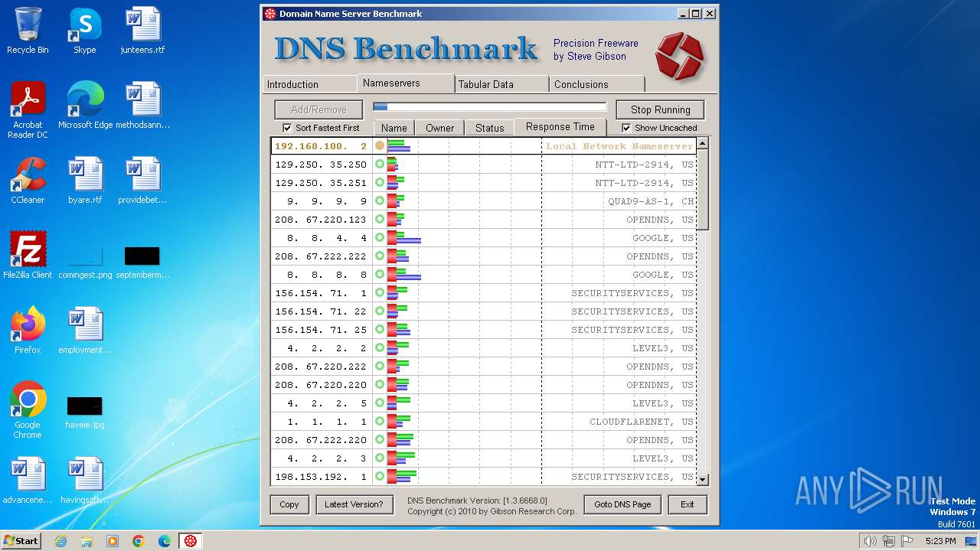980x551 pixels.
Task: Open Firefox desktop shortcut
Action: tap(28, 331)
